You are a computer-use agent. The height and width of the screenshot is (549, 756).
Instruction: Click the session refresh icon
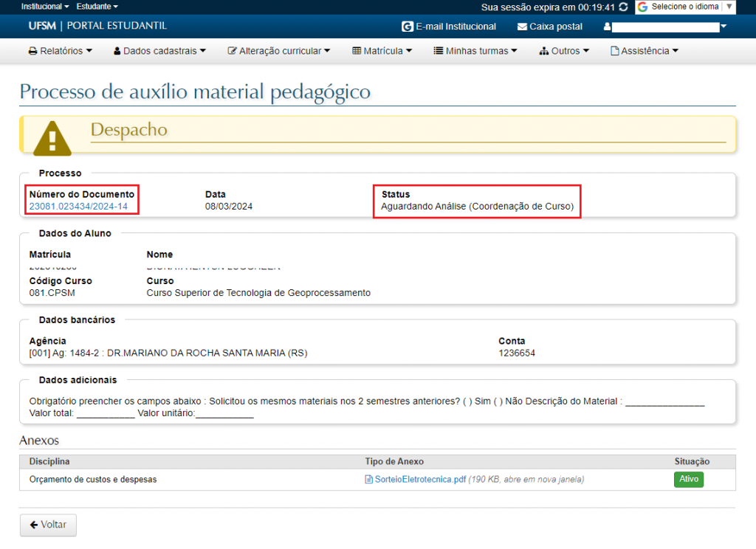[x=624, y=7]
